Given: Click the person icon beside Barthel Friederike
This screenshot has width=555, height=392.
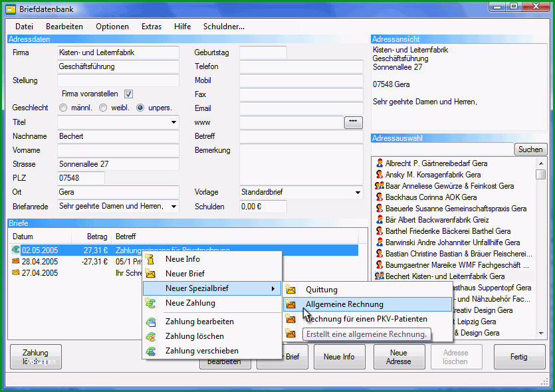Looking at the screenshot, I should [x=380, y=231].
